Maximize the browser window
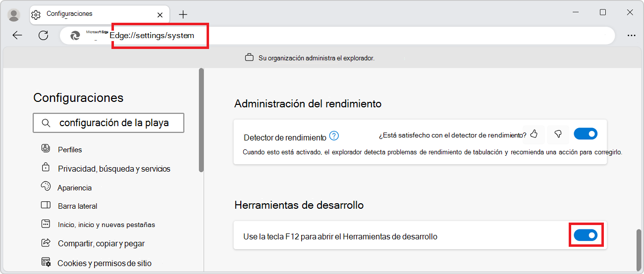This screenshot has height=274, width=644. click(603, 13)
